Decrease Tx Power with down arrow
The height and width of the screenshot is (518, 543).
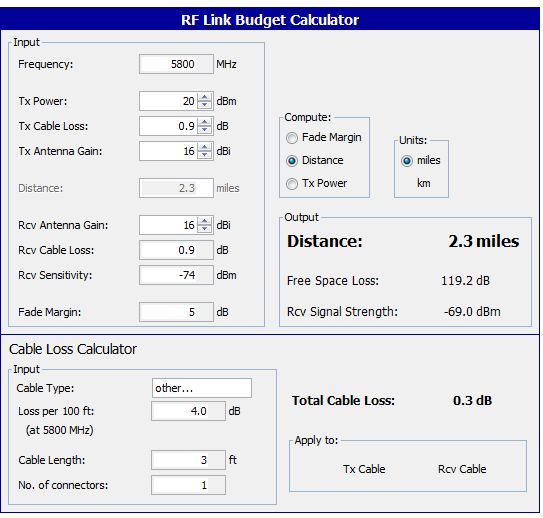[x=204, y=105]
